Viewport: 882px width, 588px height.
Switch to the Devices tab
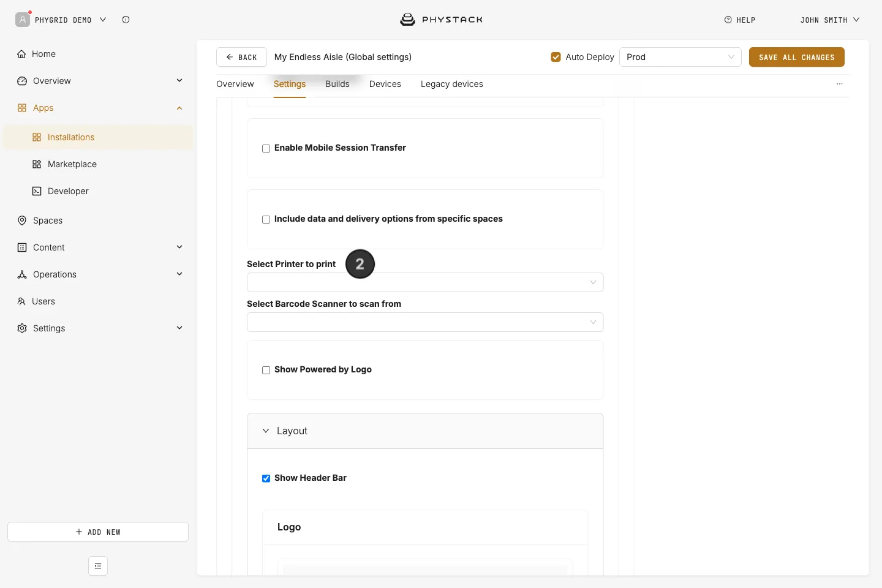385,84
